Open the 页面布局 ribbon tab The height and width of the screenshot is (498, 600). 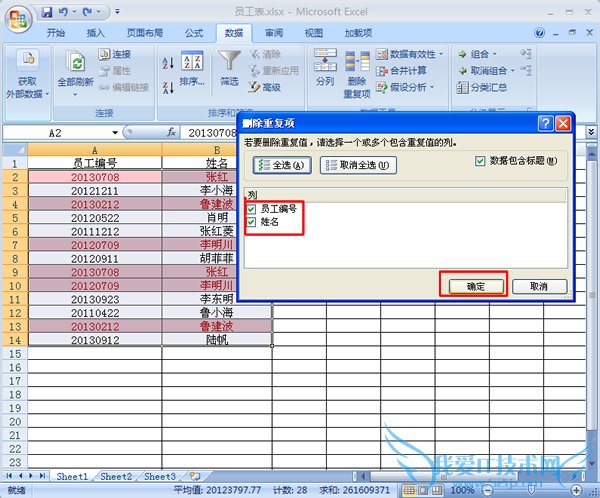coord(145,33)
